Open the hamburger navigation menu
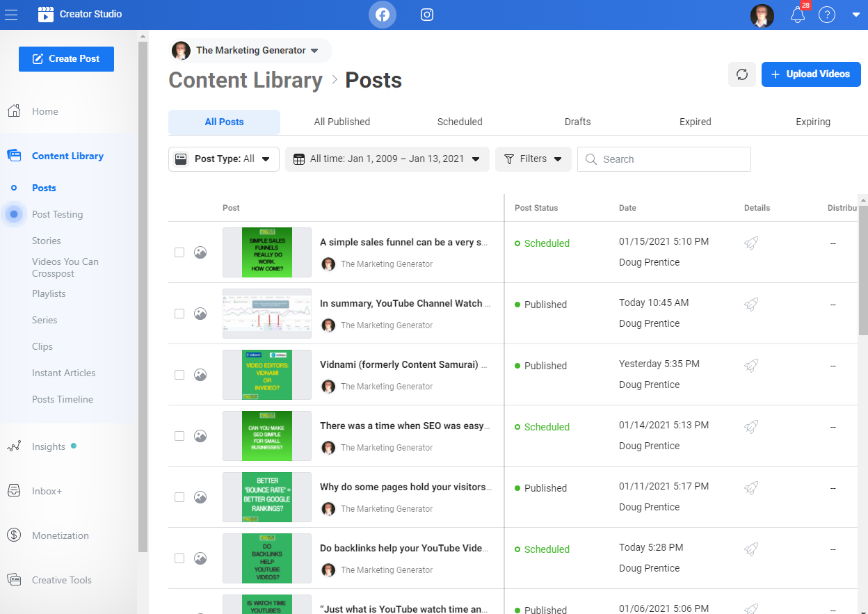Screen dimensions: 868x614 (x=11, y=15)
